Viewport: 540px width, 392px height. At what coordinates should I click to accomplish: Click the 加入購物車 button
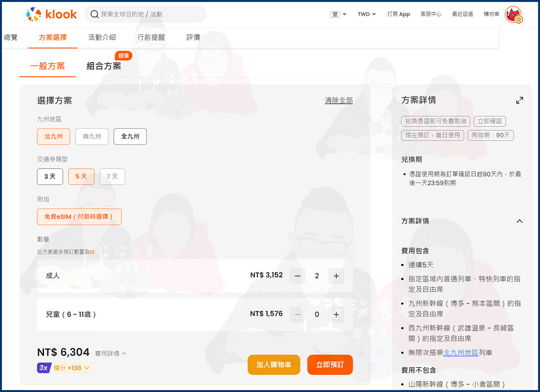point(274,365)
